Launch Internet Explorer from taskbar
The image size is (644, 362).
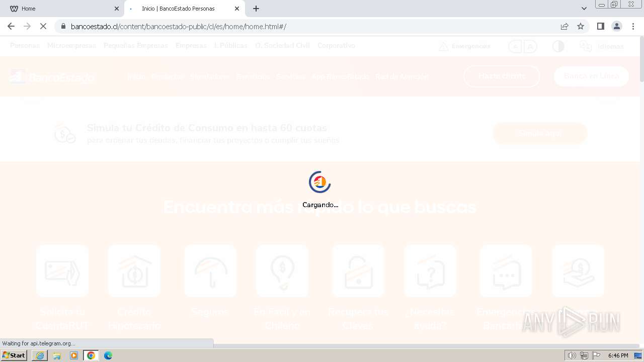40,355
